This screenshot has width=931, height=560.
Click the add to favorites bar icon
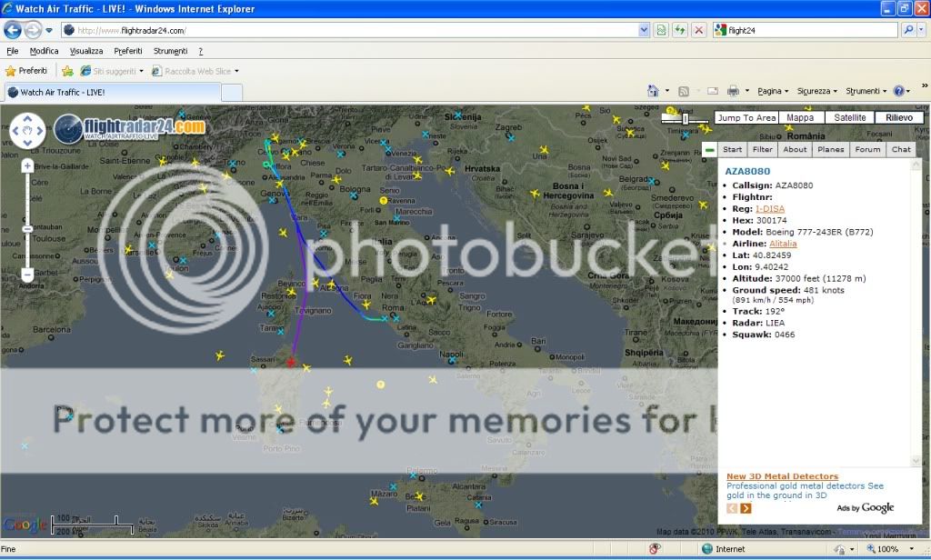click(x=67, y=71)
